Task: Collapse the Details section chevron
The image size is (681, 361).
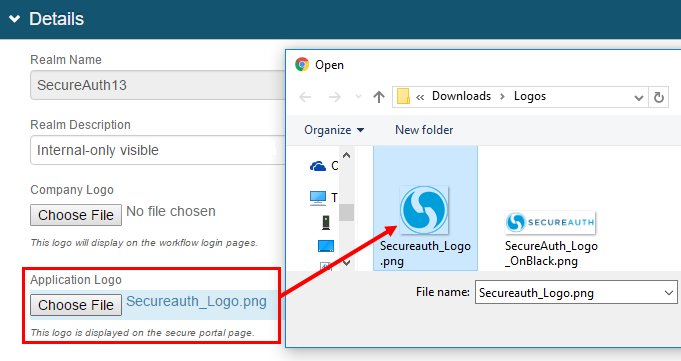Action: [x=14, y=19]
